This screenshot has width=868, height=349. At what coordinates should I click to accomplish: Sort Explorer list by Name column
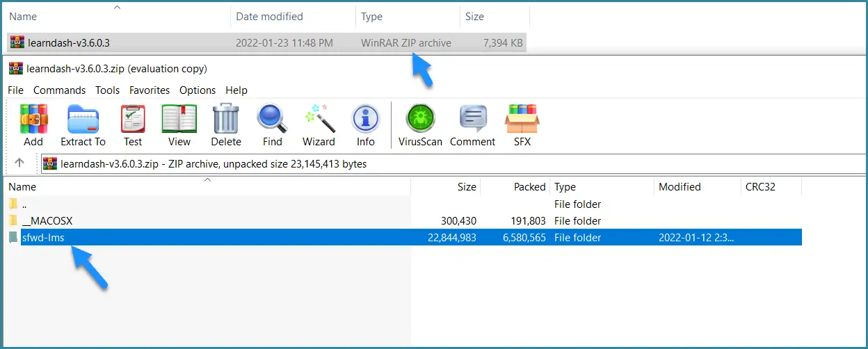click(x=117, y=16)
